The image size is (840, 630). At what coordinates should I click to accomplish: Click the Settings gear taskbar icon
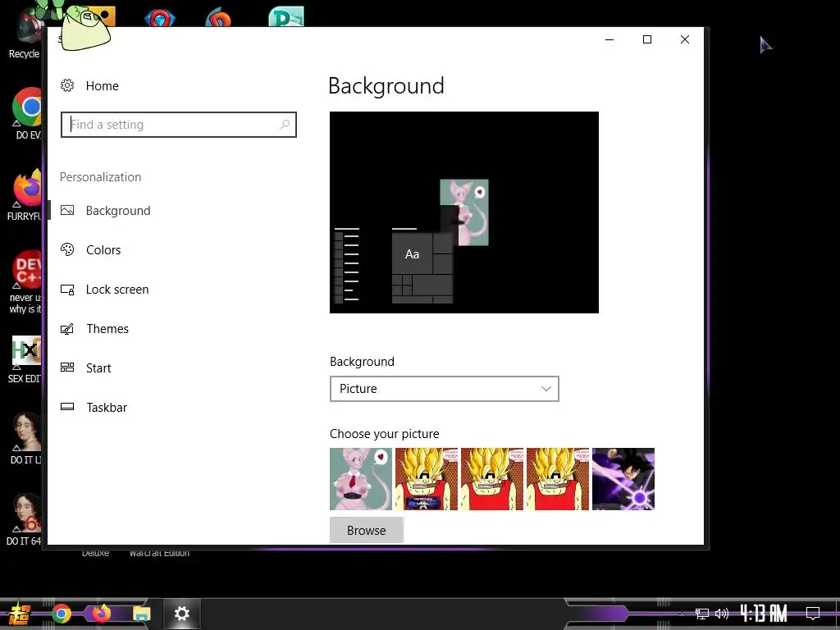[x=182, y=614]
